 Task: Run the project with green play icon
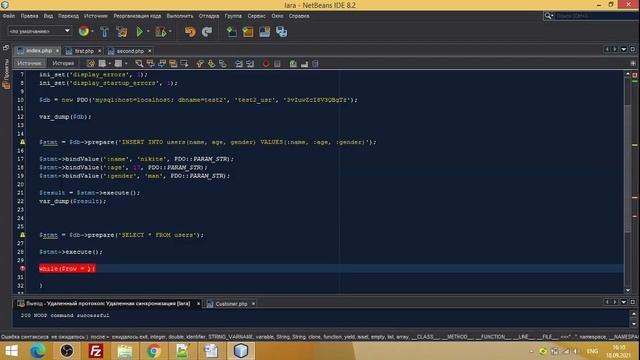tap(140, 32)
